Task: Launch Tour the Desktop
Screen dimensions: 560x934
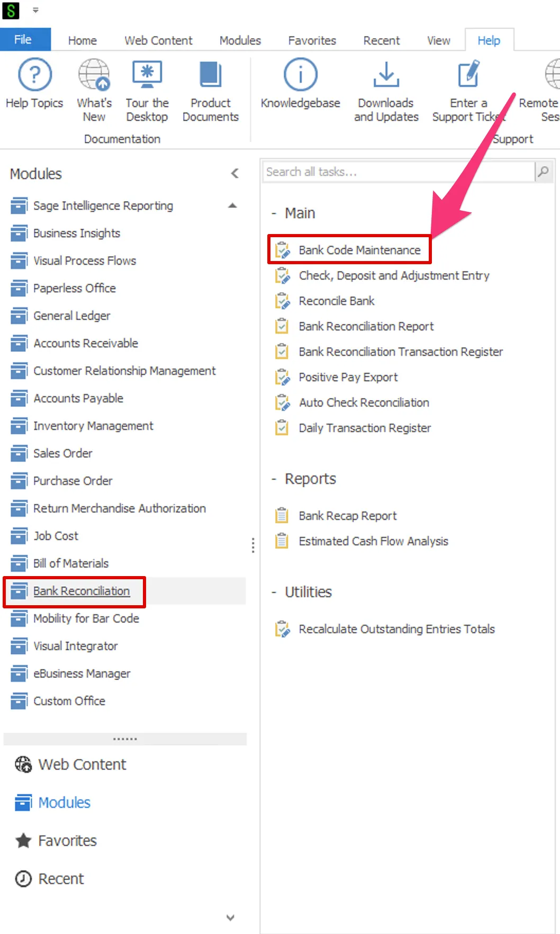Action: pos(147,75)
